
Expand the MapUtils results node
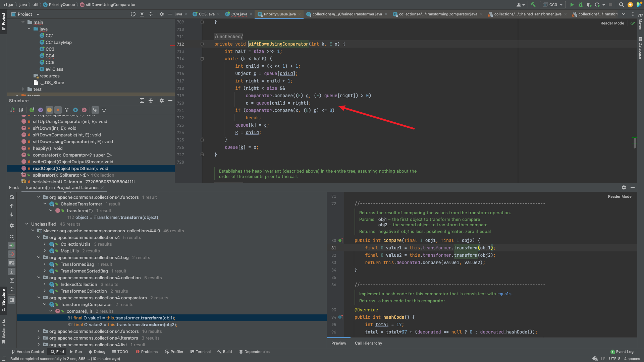[45, 251]
